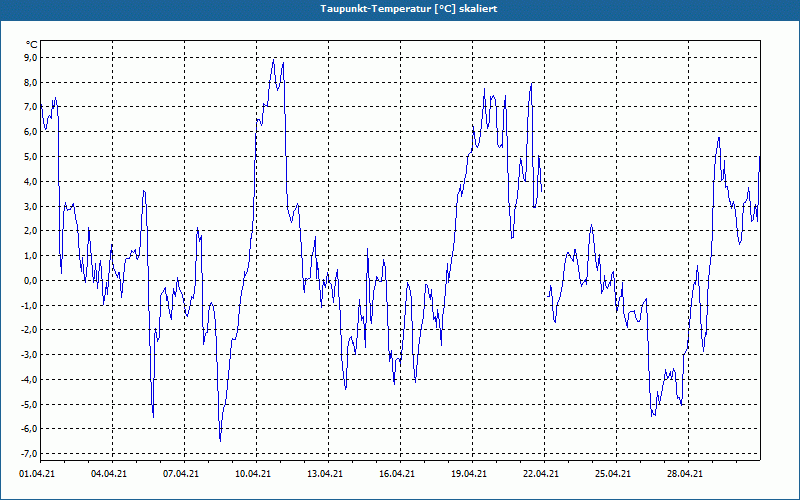This screenshot has height=500, width=800.
Task: Select the 1,0 y-axis label
Action: pyautogui.click(x=31, y=256)
